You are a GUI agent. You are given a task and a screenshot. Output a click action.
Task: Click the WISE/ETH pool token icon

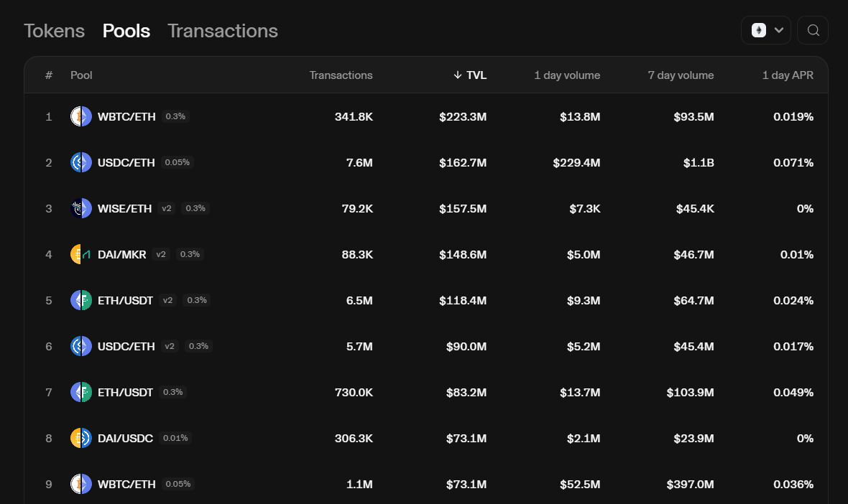[81, 208]
